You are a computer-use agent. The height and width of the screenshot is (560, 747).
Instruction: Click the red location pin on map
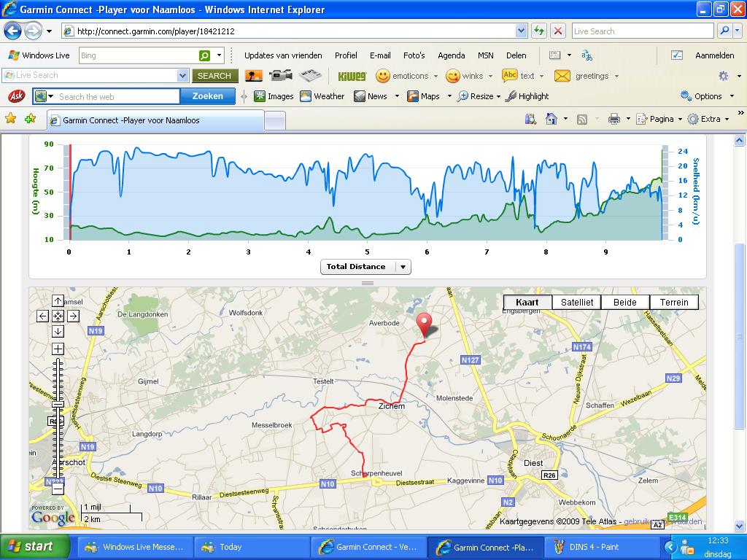424,325
